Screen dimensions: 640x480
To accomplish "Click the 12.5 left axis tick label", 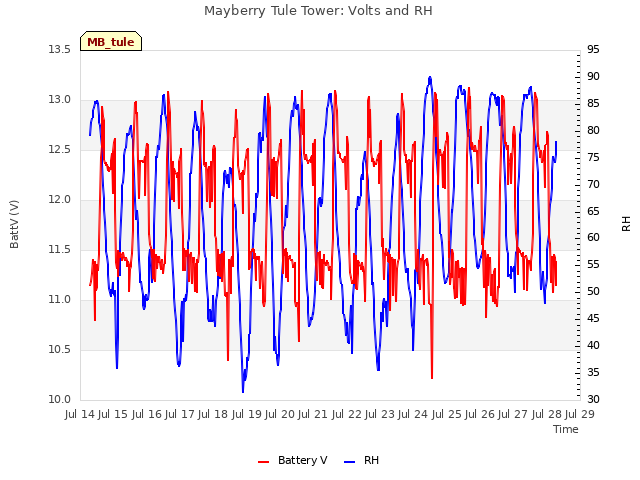I will (x=60, y=149).
